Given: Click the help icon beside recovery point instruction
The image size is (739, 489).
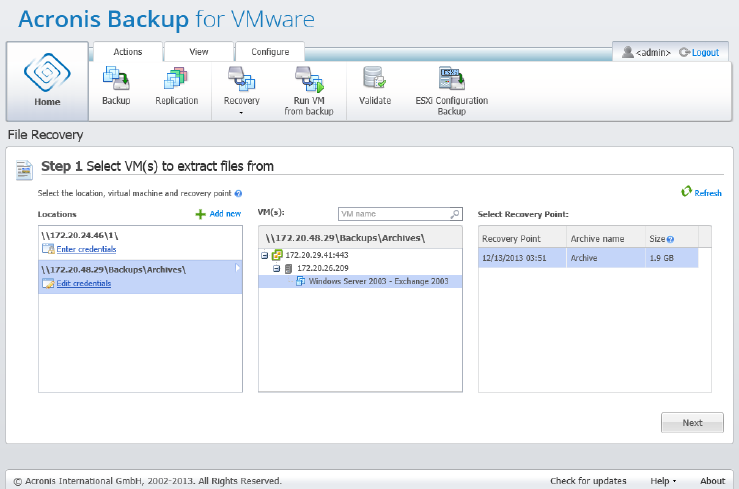Looking at the screenshot, I should click(x=238, y=194).
